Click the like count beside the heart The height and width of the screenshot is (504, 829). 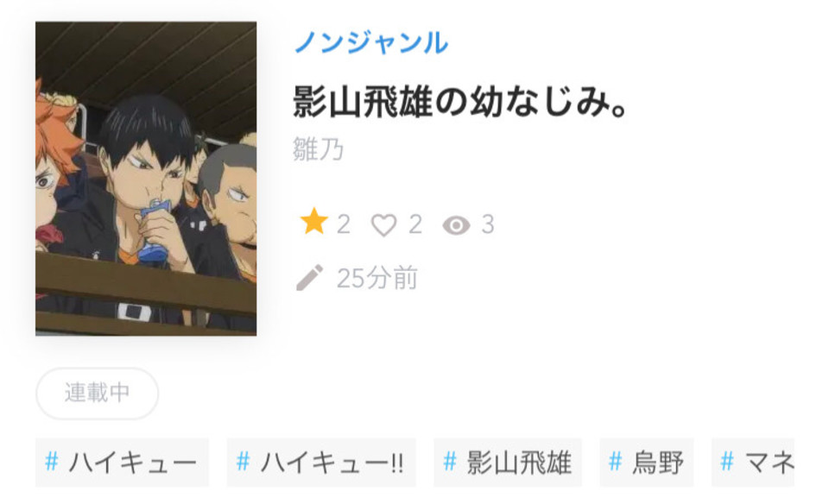coord(415,224)
